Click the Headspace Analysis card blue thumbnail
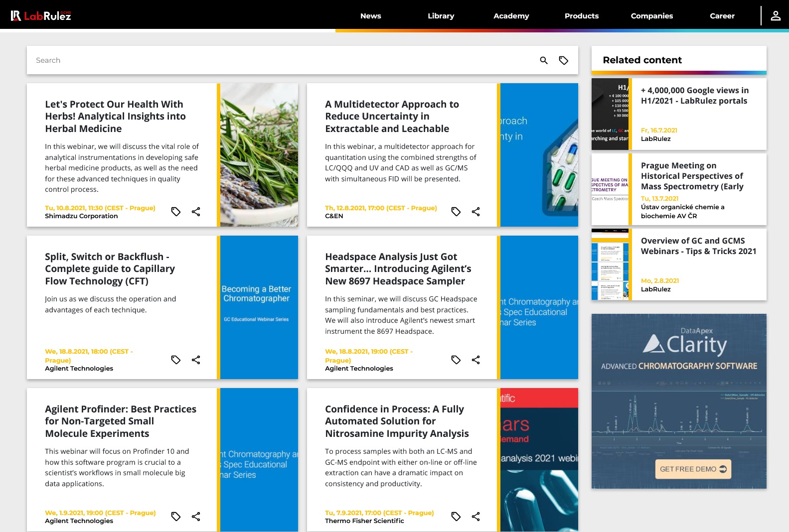This screenshot has height=532, width=789. point(539,307)
